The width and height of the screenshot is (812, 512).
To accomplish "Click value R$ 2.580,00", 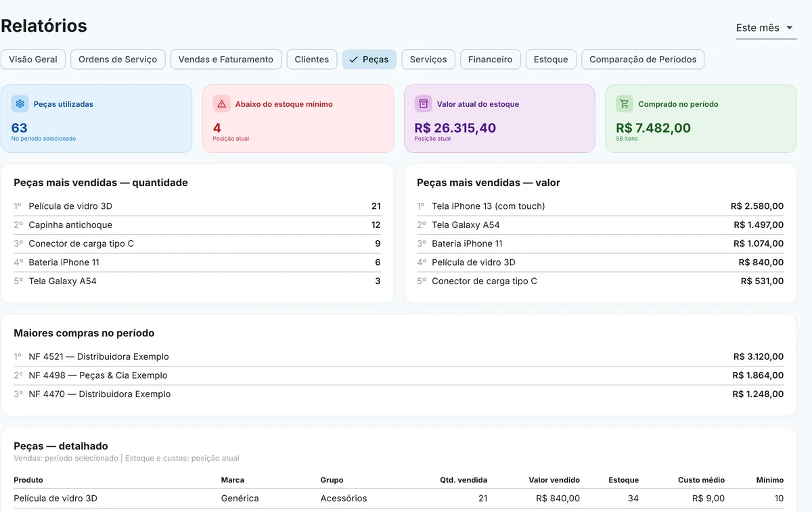I will [x=757, y=206].
